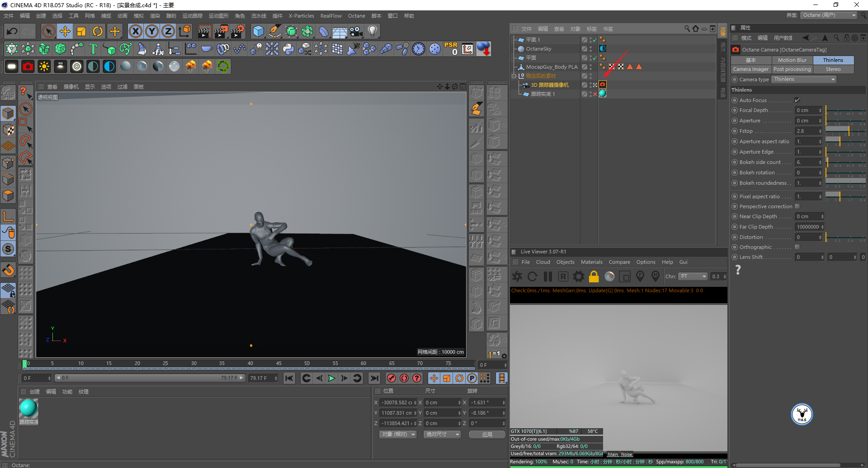Toggle the Auto Focus checkbox
Image resolution: width=868 pixels, height=468 pixels.
[797, 100]
